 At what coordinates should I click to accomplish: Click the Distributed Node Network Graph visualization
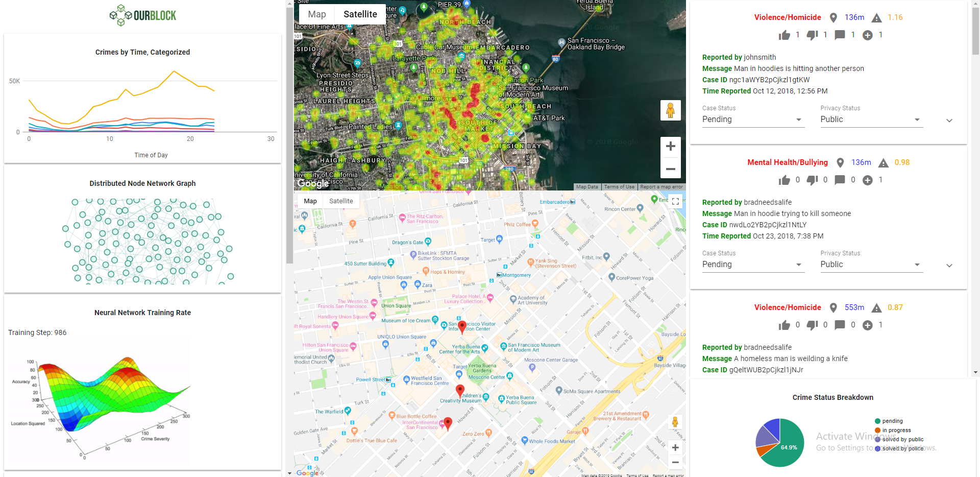pos(148,241)
